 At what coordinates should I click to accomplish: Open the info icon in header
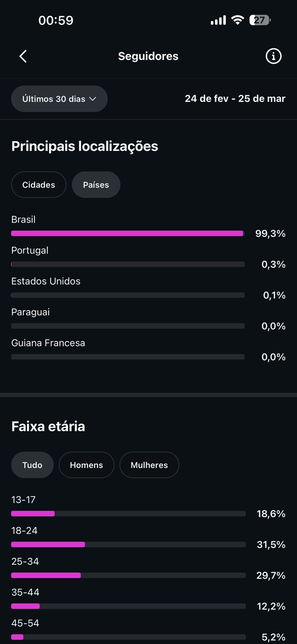(273, 56)
